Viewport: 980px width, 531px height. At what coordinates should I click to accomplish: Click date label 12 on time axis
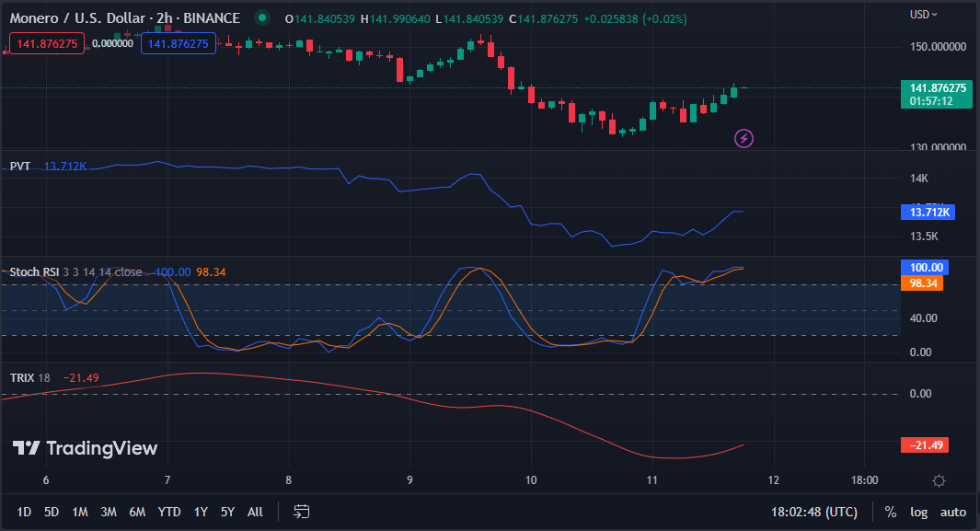click(x=774, y=479)
